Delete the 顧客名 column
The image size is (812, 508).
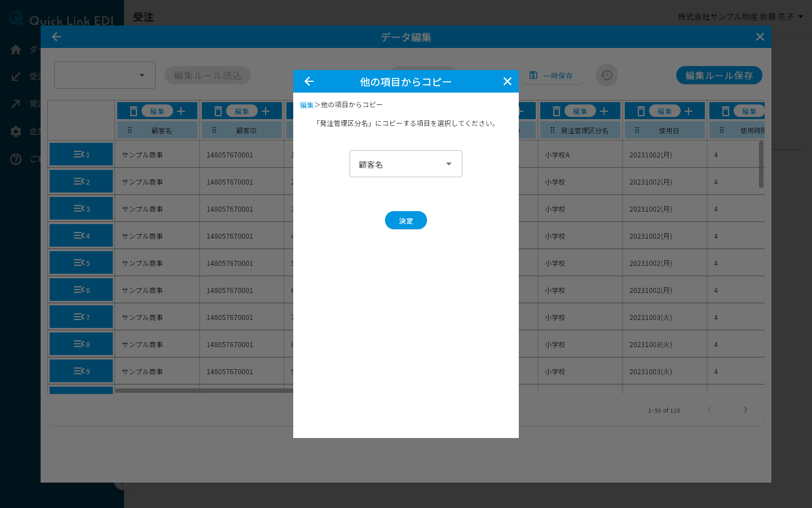134,111
